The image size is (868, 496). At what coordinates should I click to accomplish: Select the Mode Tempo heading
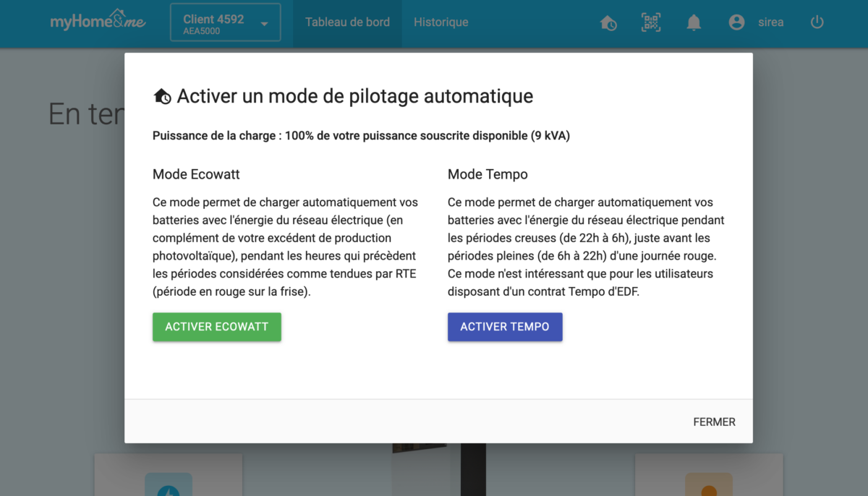pos(488,174)
